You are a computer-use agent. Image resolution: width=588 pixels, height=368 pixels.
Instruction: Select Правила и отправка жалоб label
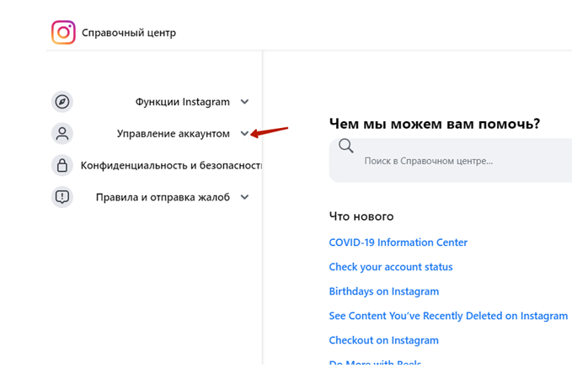point(163,197)
